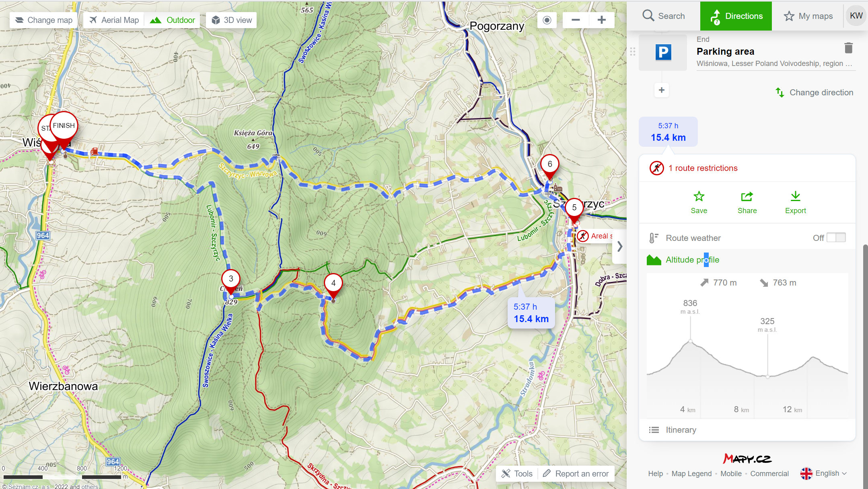Share the planned route
This screenshot has width=868, height=489.
point(747,203)
